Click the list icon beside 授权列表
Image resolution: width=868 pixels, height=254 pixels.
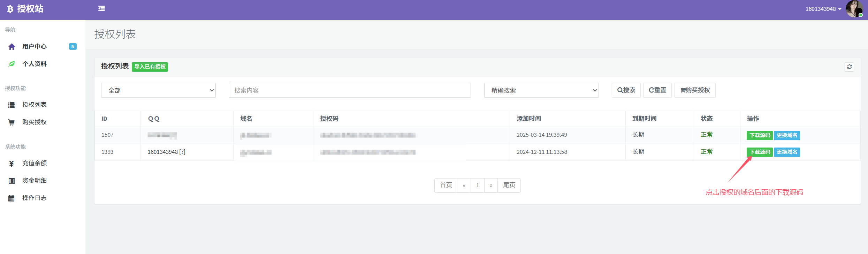pos(12,105)
